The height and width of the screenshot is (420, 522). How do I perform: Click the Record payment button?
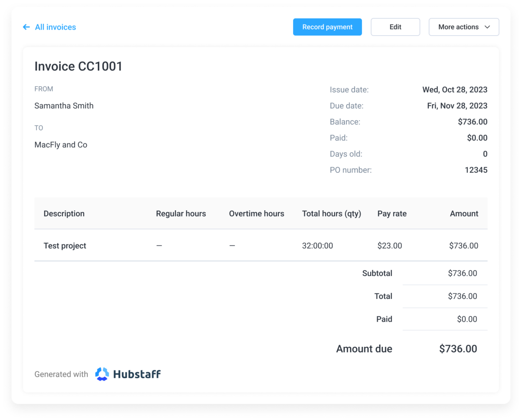pos(327,27)
